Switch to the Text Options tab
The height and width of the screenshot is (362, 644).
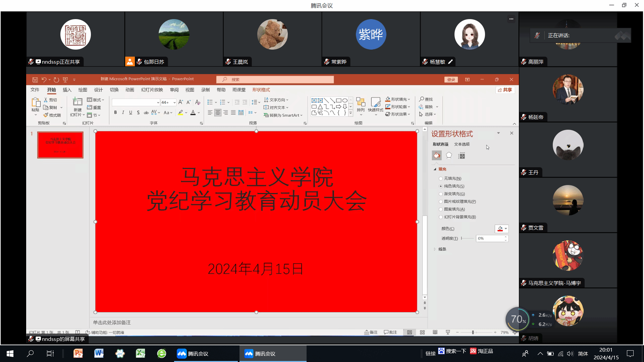point(462,144)
